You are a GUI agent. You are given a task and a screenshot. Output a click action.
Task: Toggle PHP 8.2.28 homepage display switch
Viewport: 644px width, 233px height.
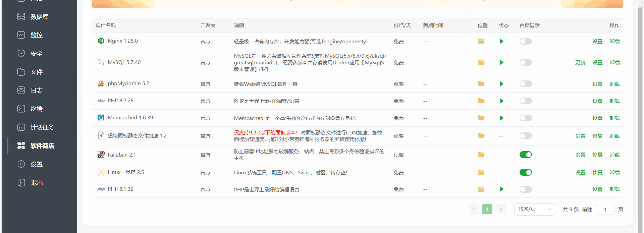[x=526, y=101]
